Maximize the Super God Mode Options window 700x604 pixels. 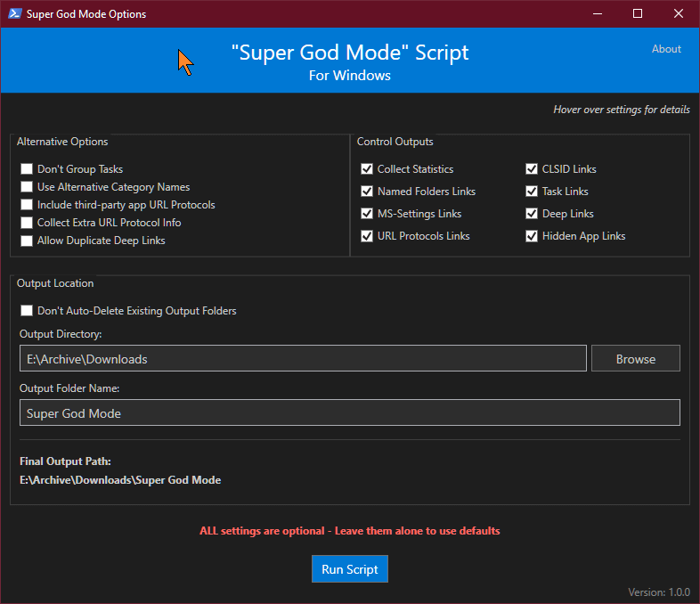coord(638,14)
